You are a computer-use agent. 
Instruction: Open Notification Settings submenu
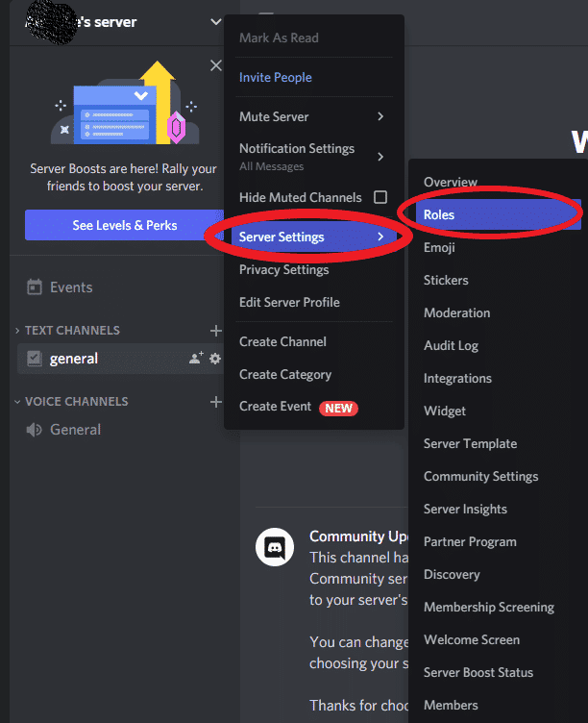(313, 157)
